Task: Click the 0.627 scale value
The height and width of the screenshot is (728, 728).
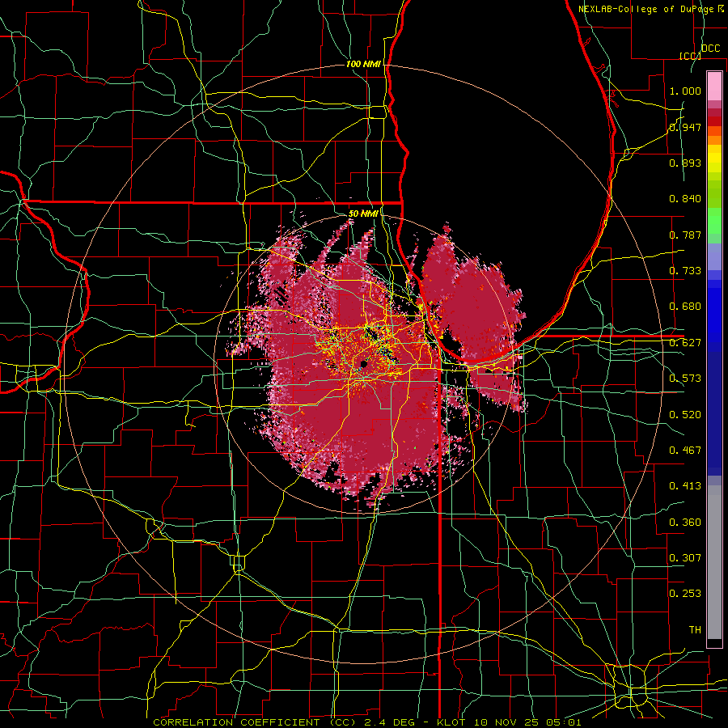Action: pos(685,343)
